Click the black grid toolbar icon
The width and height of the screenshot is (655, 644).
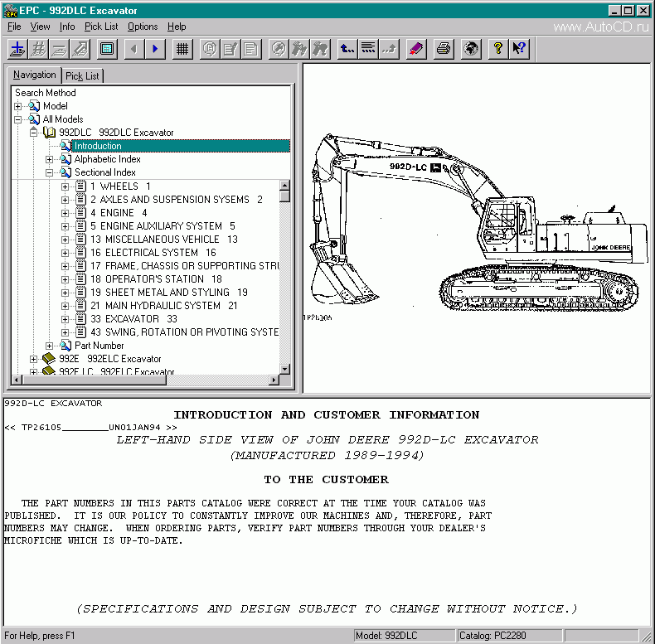[x=182, y=49]
